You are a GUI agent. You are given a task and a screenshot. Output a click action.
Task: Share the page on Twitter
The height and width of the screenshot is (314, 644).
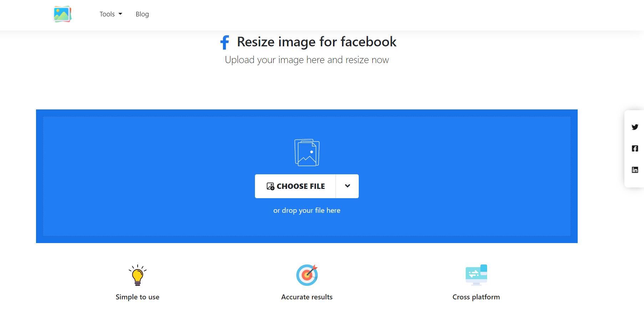[635, 127]
